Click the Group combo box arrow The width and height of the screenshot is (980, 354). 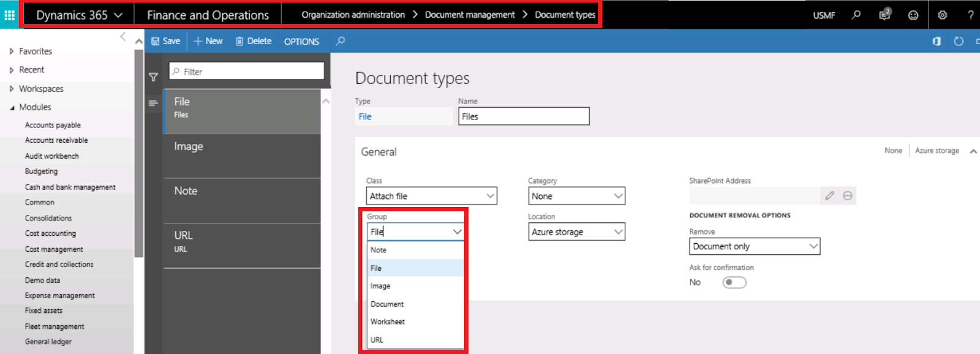point(457,232)
